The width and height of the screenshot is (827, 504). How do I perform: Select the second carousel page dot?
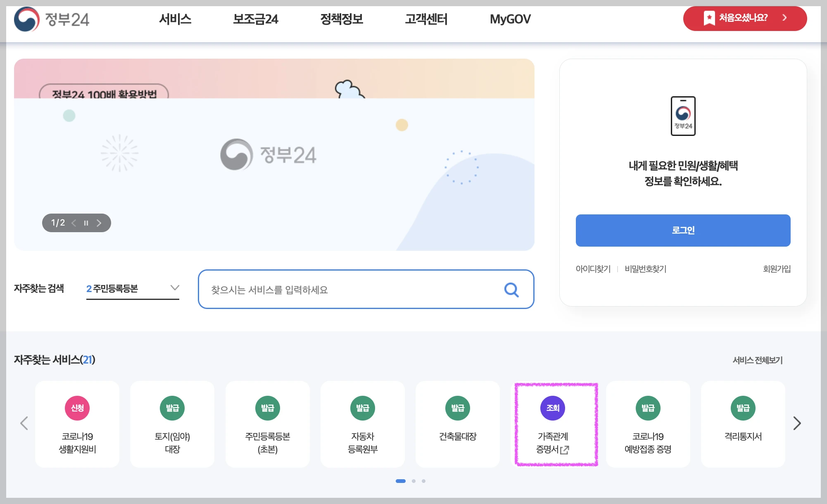click(413, 481)
